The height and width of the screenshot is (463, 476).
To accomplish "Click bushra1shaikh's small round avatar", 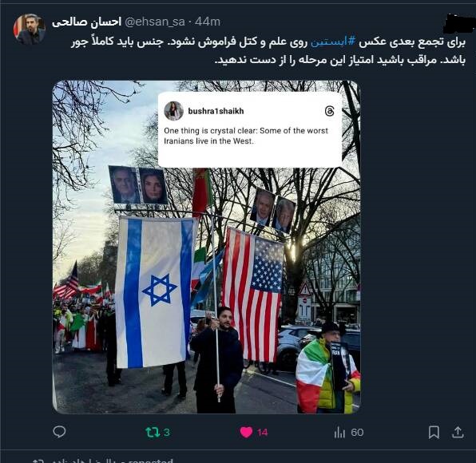I will tap(173, 111).
